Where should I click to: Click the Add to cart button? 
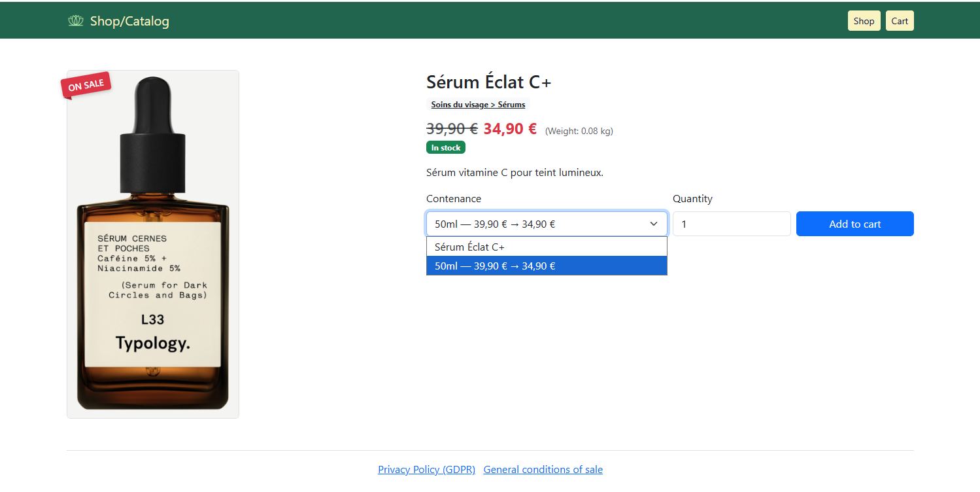click(x=855, y=224)
